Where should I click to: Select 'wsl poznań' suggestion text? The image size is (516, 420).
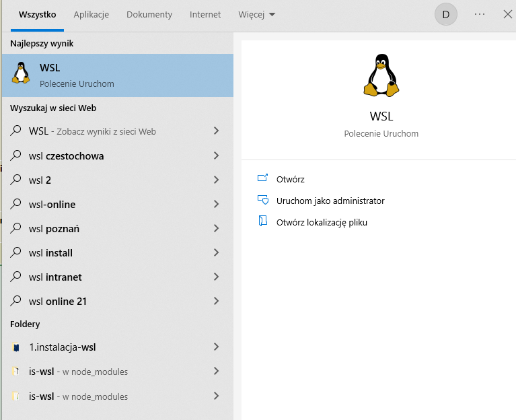[54, 229]
